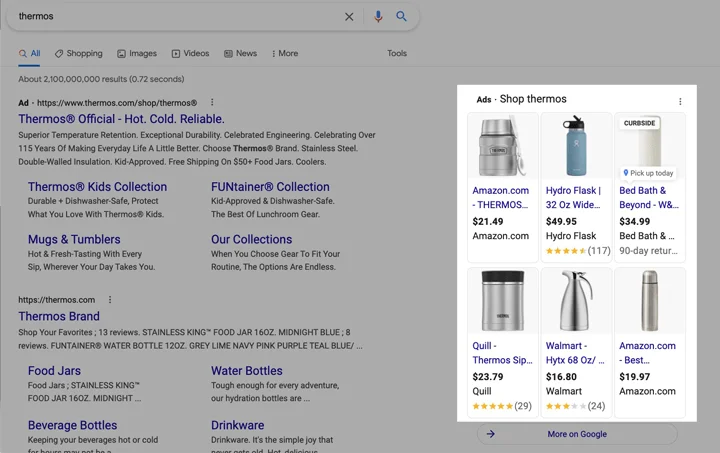Viewport: 720px width, 453px height.
Task: Clear the search box with the X icon
Action: (x=349, y=17)
